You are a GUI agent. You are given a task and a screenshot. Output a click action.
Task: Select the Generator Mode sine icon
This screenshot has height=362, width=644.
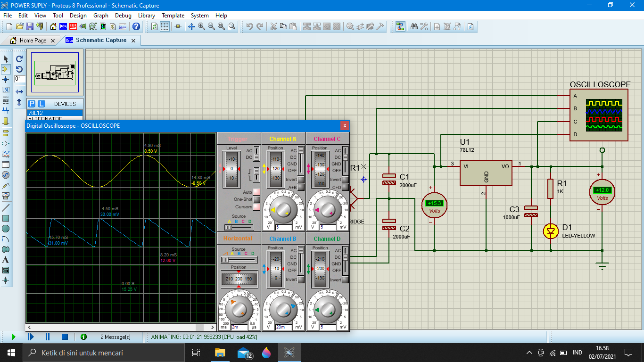pos(6,175)
